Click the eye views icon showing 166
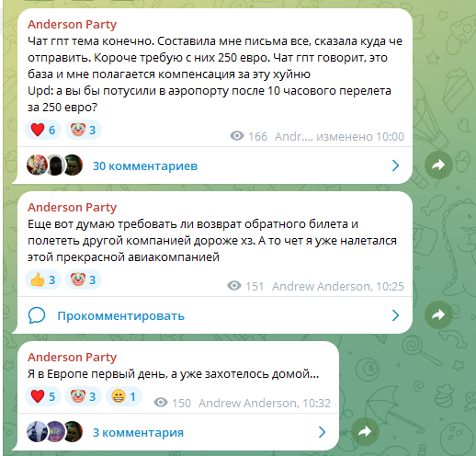476x456 pixels. (x=237, y=136)
